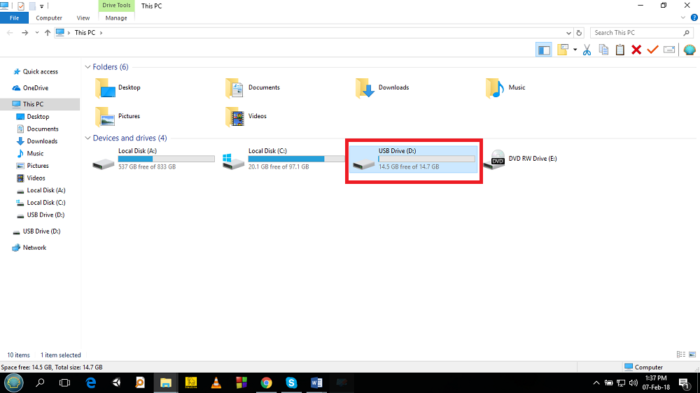700x393 pixels.
Task: Click the orange checkmark Properties icon
Action: point(653,50)
